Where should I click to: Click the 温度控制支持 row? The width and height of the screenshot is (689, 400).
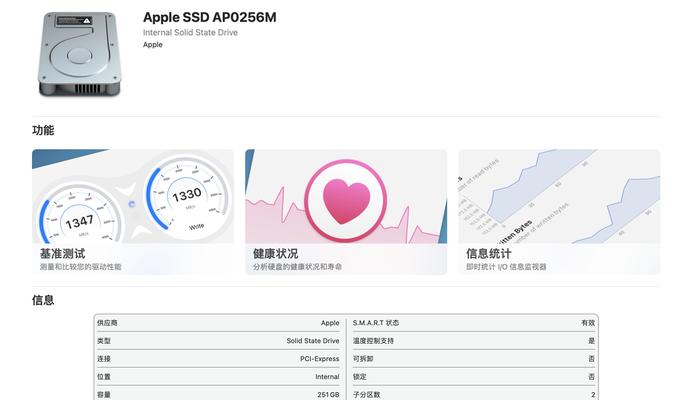(x=474, y=341)
